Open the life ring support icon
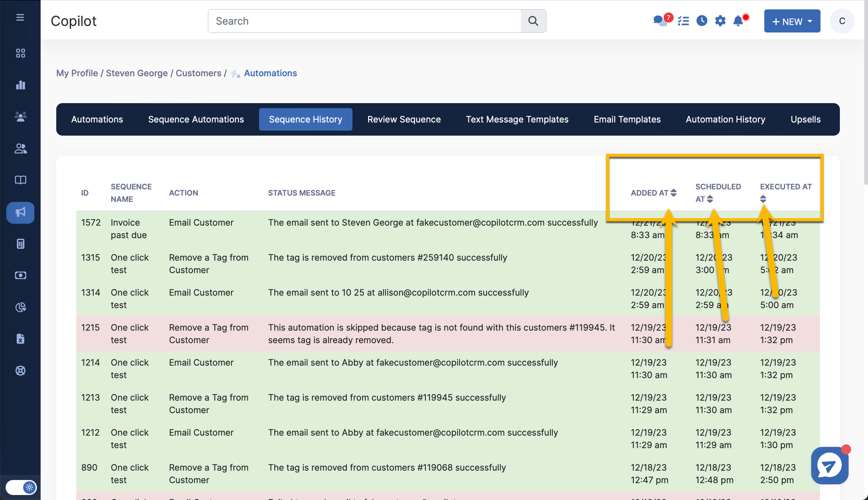This screenshot has width=868, height=500. [x=20, y=371]
